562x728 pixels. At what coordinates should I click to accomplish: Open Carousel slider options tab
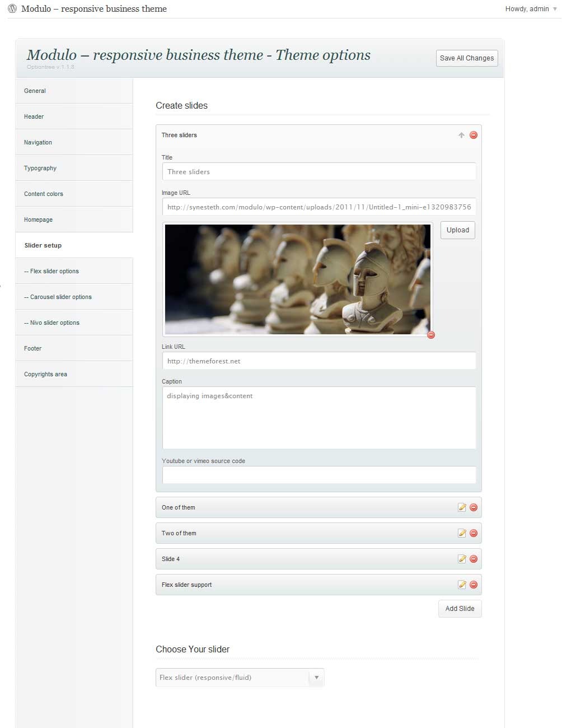click(x=74, y=297)
